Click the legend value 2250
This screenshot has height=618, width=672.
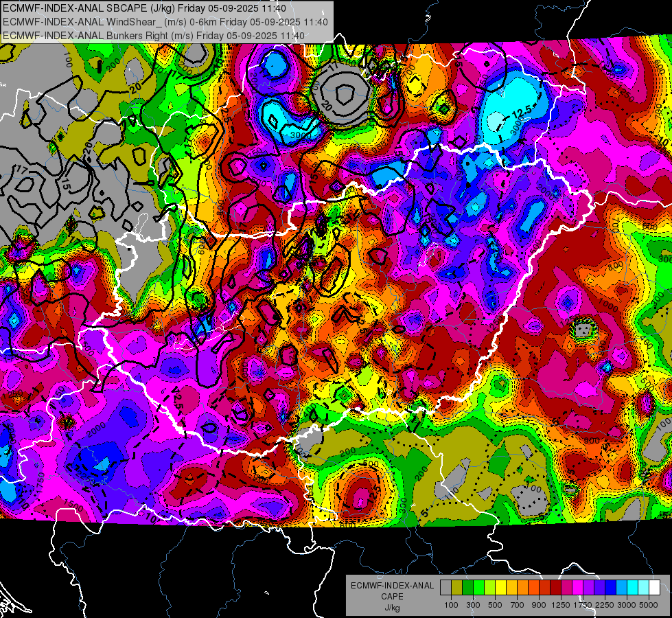pos(605,605)
